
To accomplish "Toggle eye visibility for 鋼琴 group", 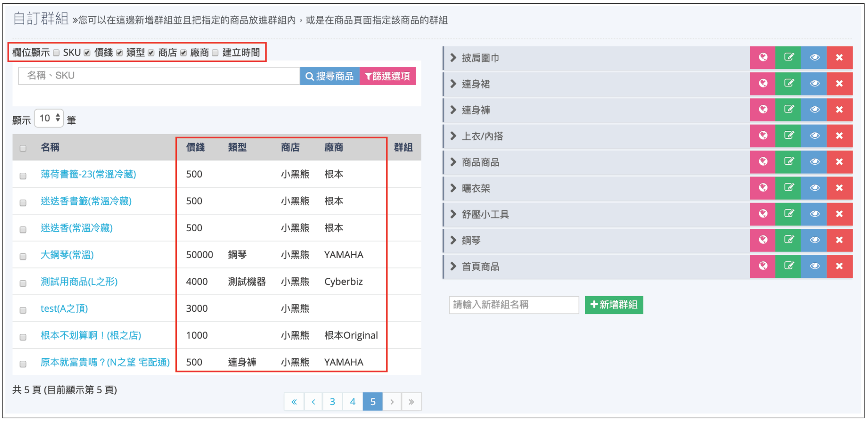I will pyautogui.click(x=814, y=240).
